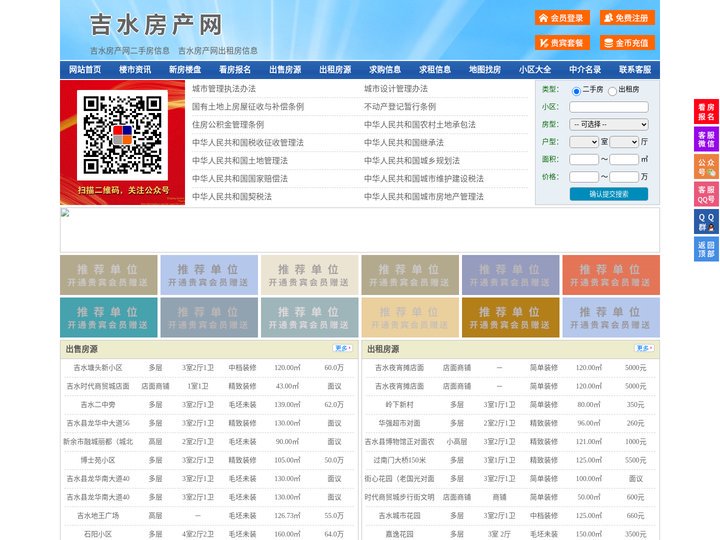
Task: Open the 吉水地王广场 sale listing
Action: click(x=98, y=516)
